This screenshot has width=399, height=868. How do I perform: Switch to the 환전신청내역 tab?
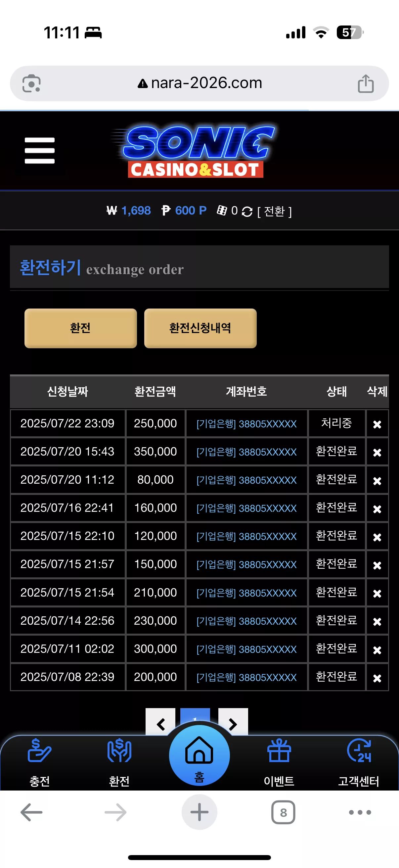point(200,328)
